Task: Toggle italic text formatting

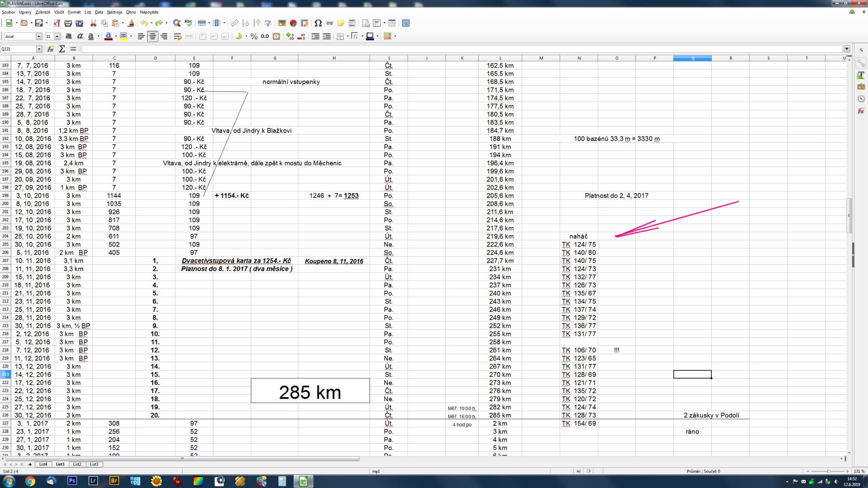Action: pos(80,36)
